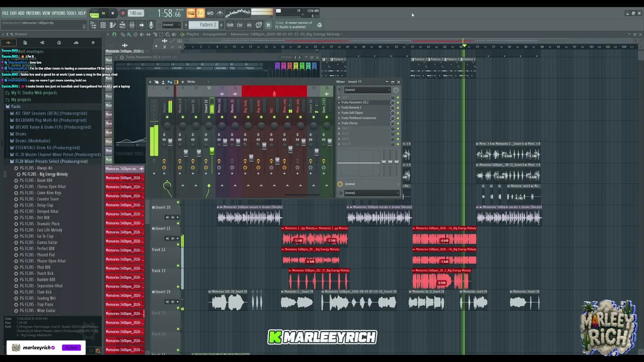Click the Follow button on marleeyrich overlay
644x362 pixels.
(x=72, y=347)
